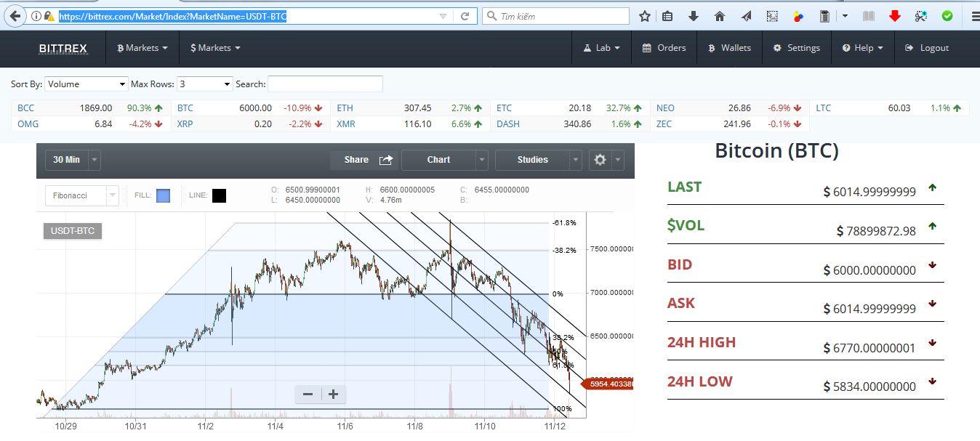Open the scissors clipper extension icon

(921, 16)
